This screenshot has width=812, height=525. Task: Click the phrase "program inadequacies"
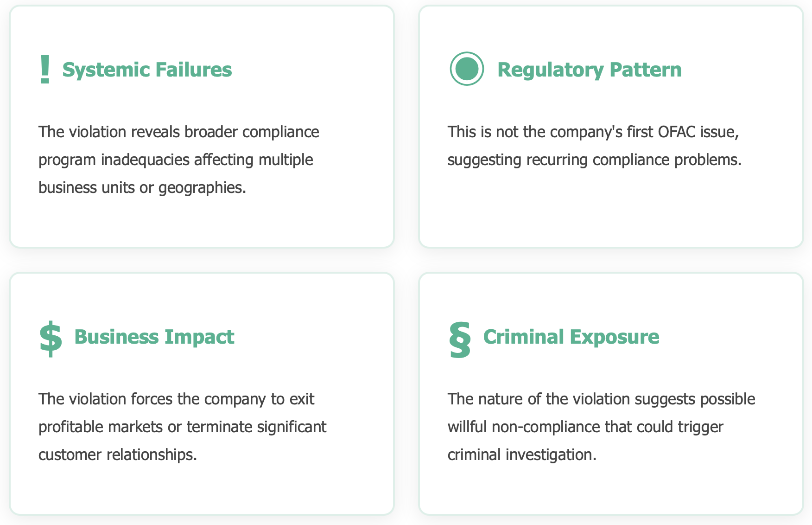[114, 160]
